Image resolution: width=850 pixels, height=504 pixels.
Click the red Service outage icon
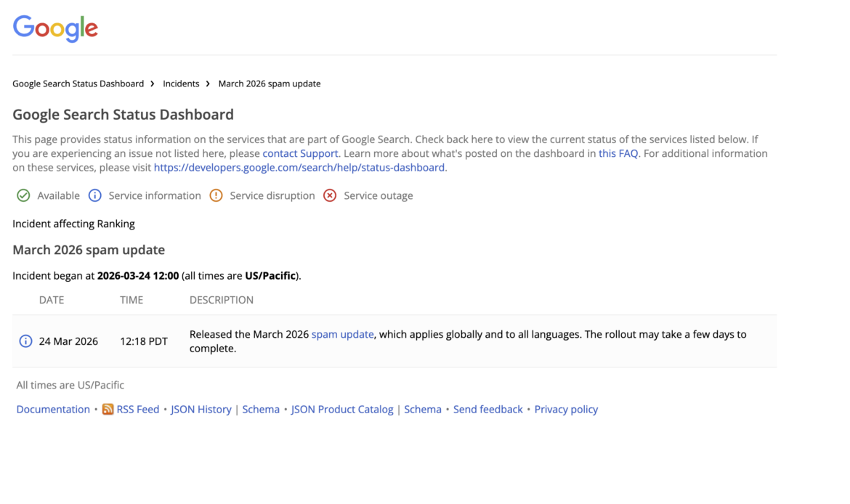pyautogui.click(x=330, y=195)
